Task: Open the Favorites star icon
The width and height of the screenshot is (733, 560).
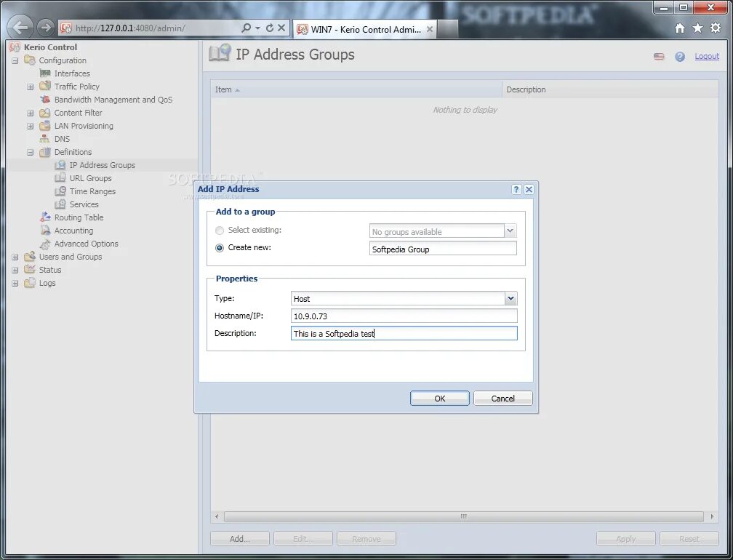Action: point(697,28)
